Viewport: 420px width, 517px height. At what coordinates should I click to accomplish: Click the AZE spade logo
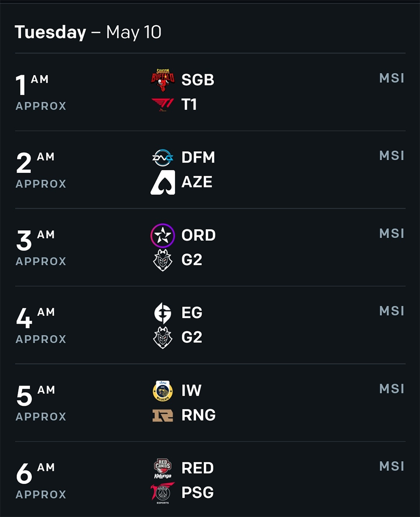[163, 182]
